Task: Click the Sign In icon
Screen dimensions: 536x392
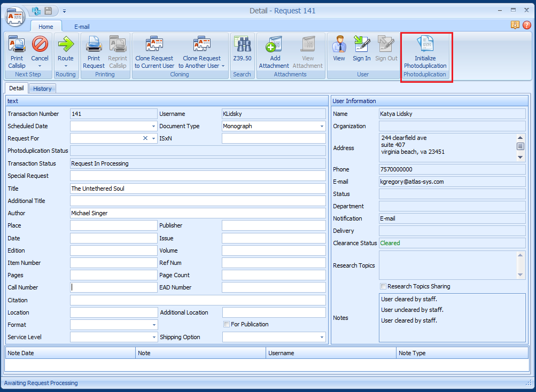Action: tap(361, 51)
